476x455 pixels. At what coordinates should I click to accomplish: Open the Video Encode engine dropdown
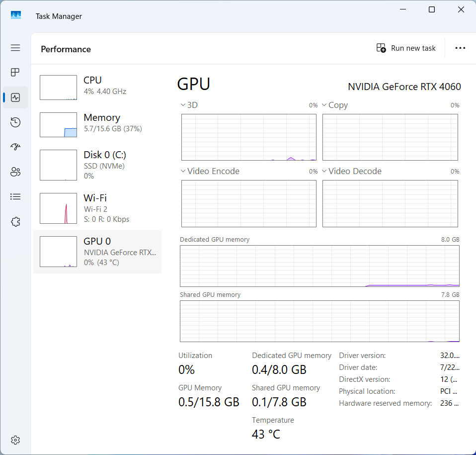tap(183, 171)
